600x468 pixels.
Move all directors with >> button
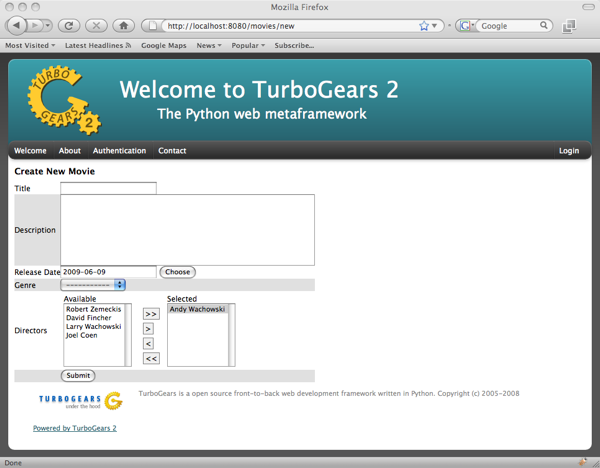pos(151,314)
